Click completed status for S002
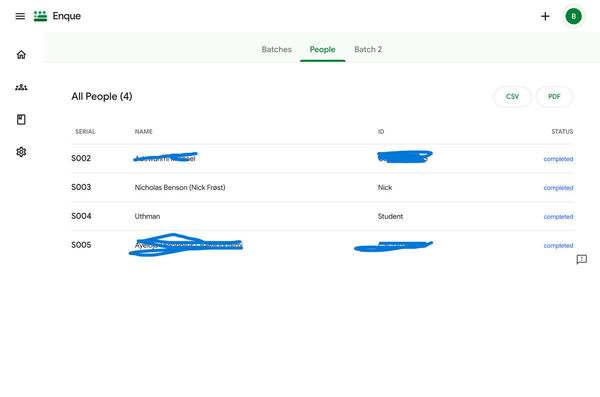 558,159
